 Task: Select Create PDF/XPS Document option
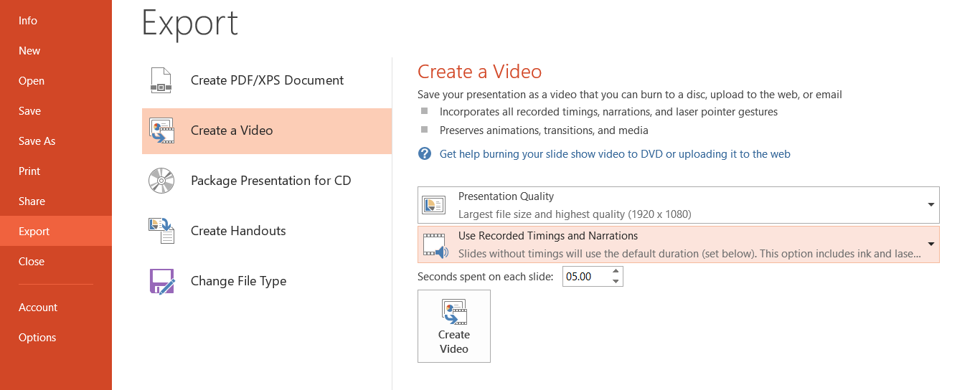[x=267, y=80]
